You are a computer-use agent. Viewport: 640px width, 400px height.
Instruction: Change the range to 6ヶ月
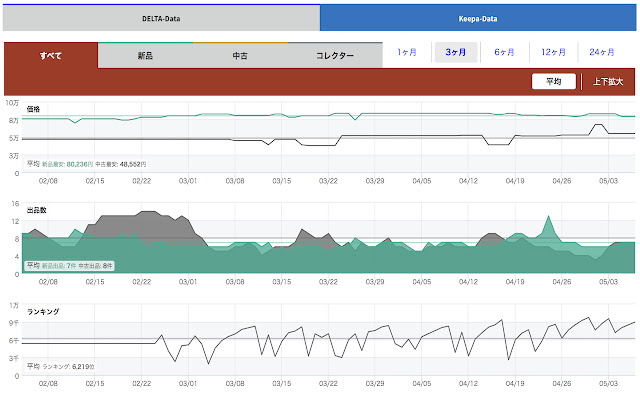coord(503,52)
